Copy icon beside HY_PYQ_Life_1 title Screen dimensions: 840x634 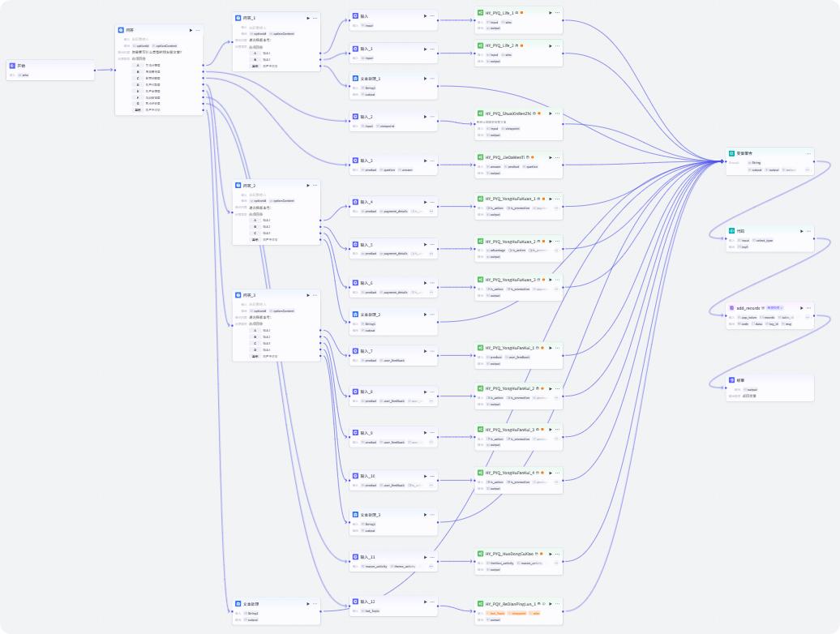[516, 12]
